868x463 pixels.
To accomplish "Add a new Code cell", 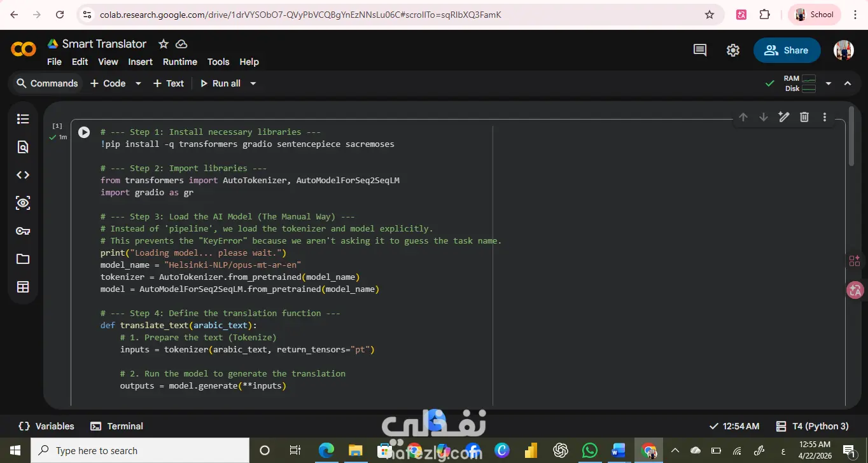I will point(108,83).
